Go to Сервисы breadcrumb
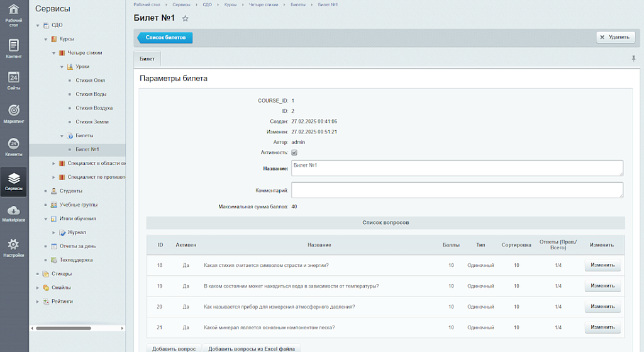 [181, 4]
